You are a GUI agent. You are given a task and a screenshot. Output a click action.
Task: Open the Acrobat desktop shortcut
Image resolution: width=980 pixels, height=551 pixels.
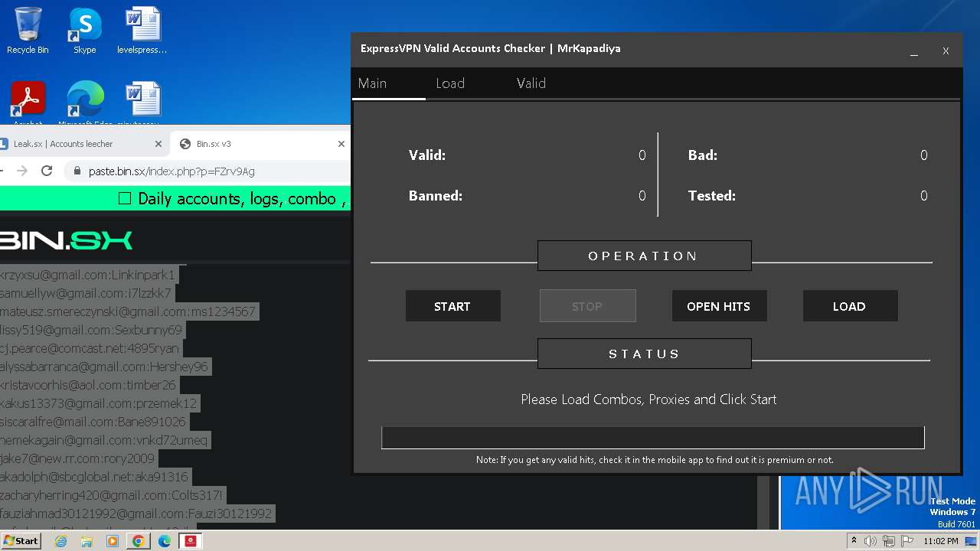(28, 103)
